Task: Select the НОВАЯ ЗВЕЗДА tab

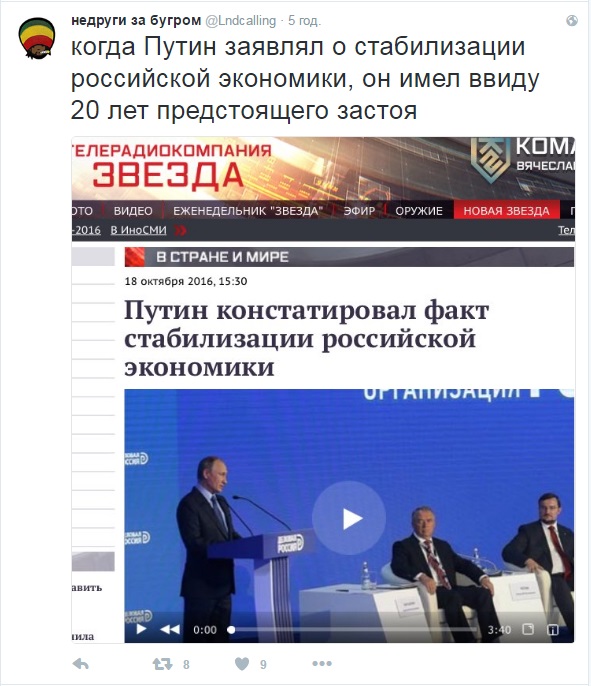Action: (506, 210)
